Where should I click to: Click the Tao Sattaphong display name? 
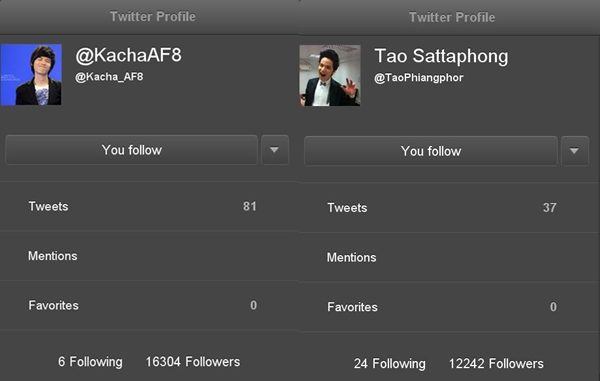coord(441,56)
